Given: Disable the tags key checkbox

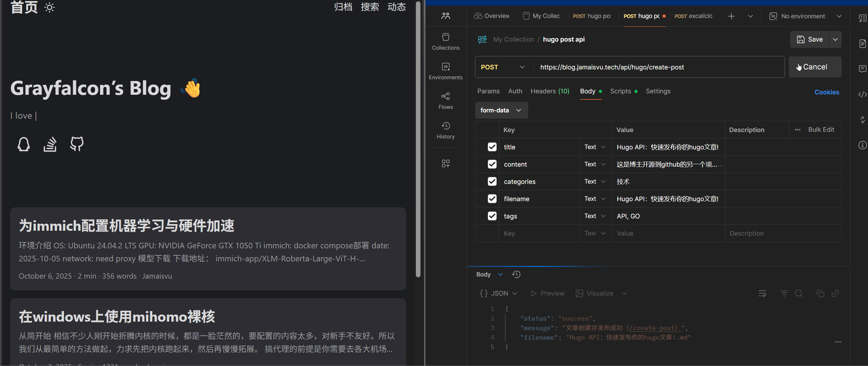Looking at the screenshot, I should pos(492,216).
